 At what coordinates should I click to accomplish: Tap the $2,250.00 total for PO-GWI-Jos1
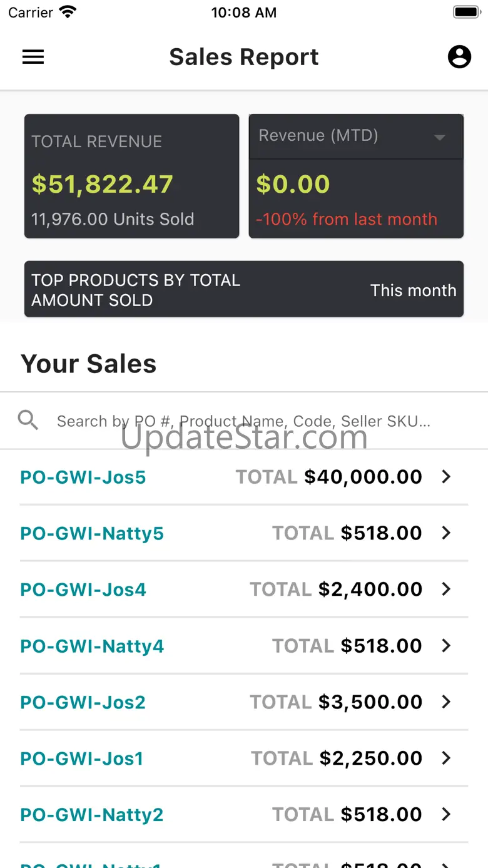click(x=370, y=758)
